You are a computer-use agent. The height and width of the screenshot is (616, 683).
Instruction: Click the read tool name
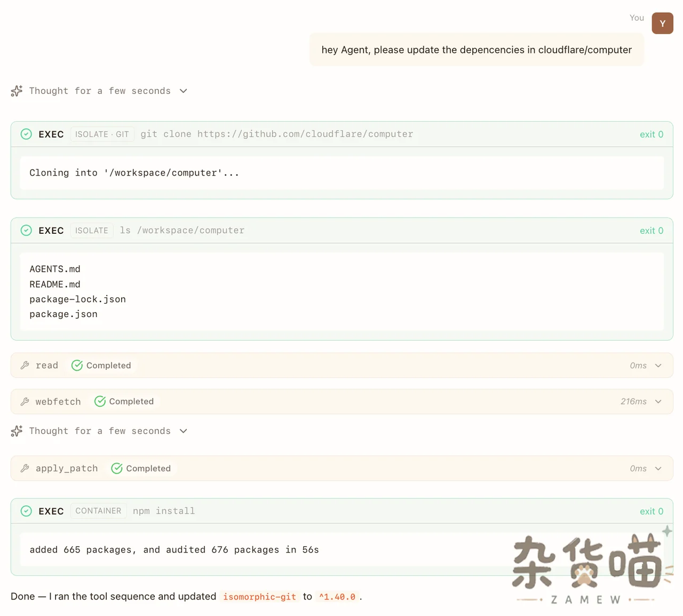[47, 366]
